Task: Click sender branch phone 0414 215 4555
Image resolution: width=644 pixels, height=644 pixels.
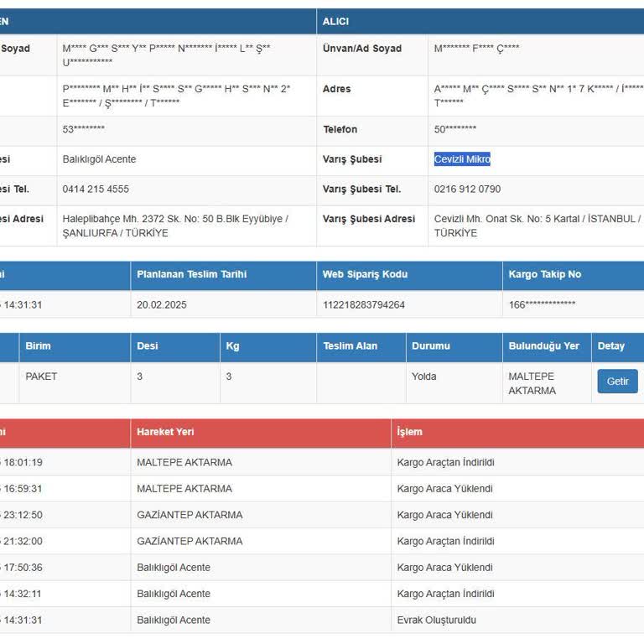Action: (x=96, y=190)
